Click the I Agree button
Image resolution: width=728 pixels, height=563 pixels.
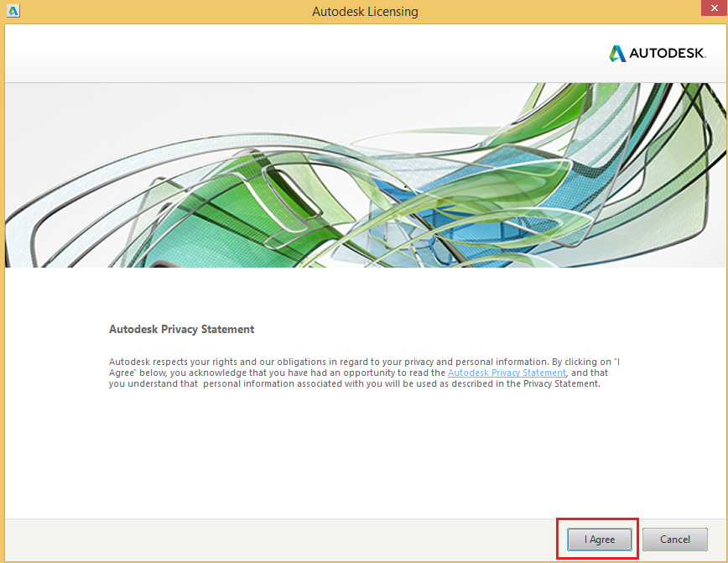(599, 540)
